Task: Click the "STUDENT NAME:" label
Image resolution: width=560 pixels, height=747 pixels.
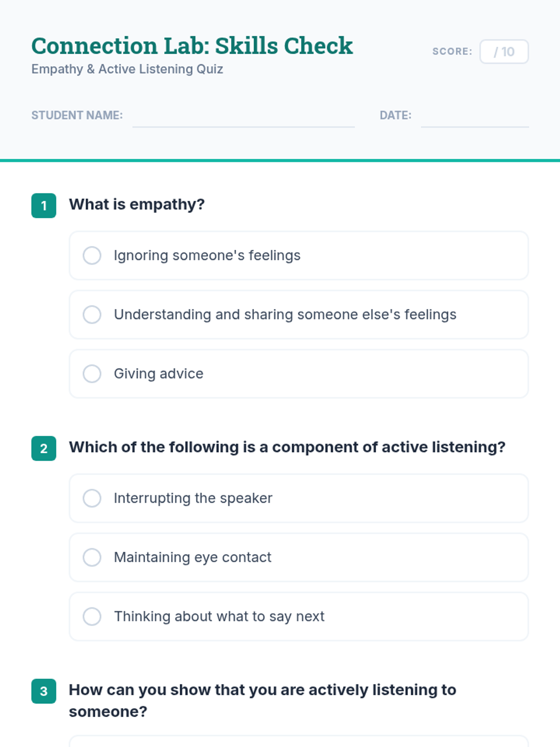Action: point(77,115)
